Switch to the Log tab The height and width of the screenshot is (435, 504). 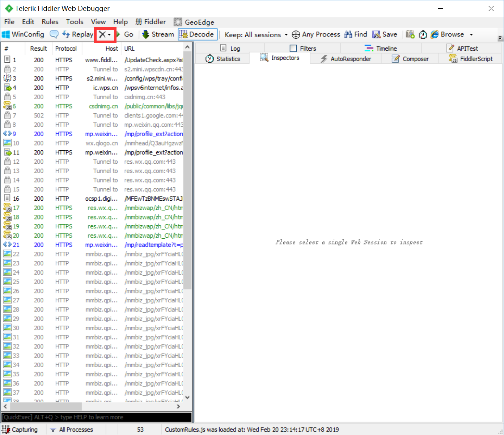coord(230,48)
